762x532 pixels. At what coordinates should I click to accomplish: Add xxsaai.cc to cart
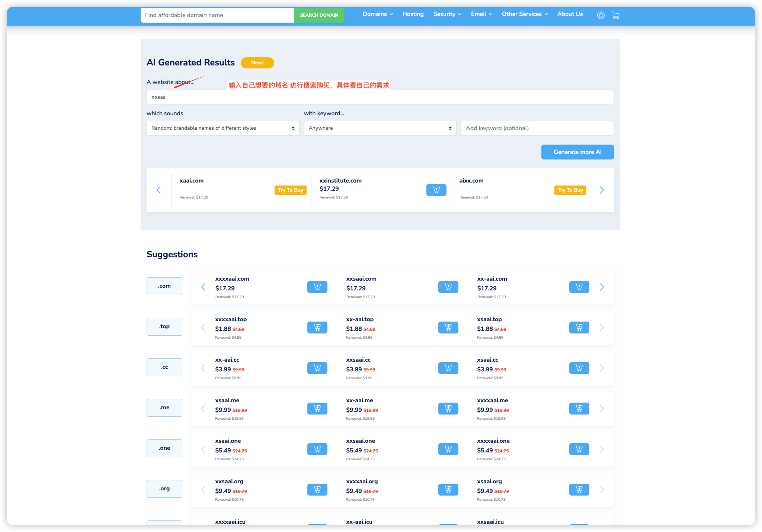tap(448, 368)
